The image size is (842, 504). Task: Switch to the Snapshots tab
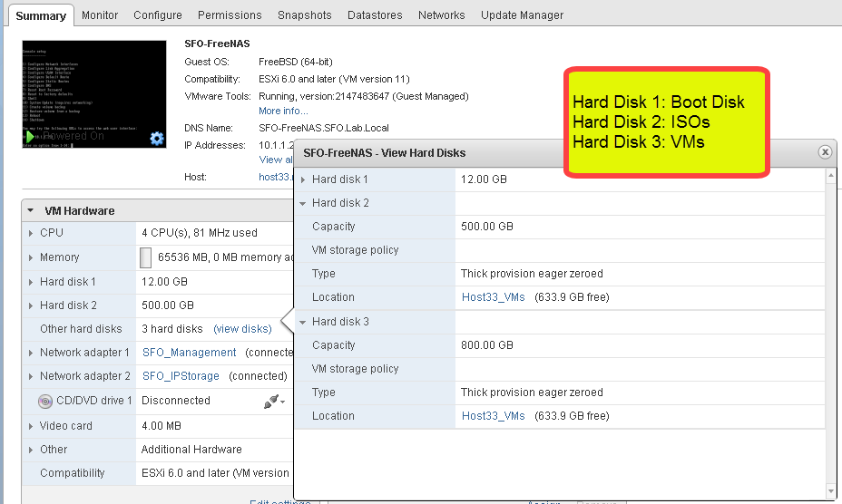(x=305, y=15)
